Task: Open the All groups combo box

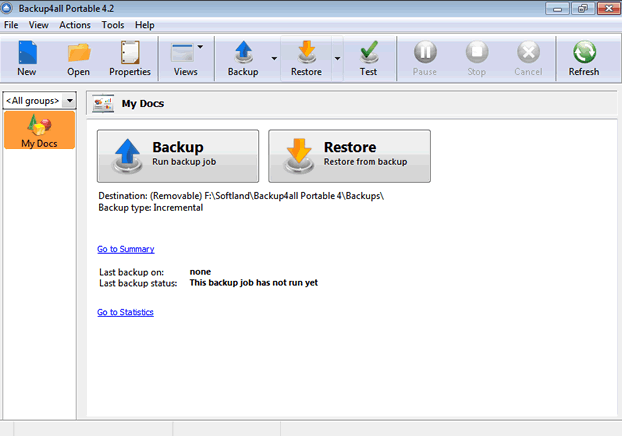Action: [39, 101]
